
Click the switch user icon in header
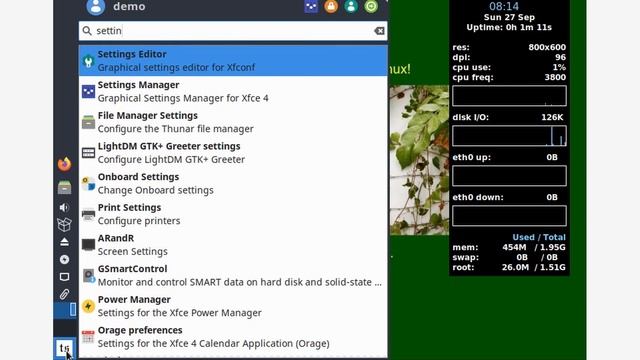[351, 6]
